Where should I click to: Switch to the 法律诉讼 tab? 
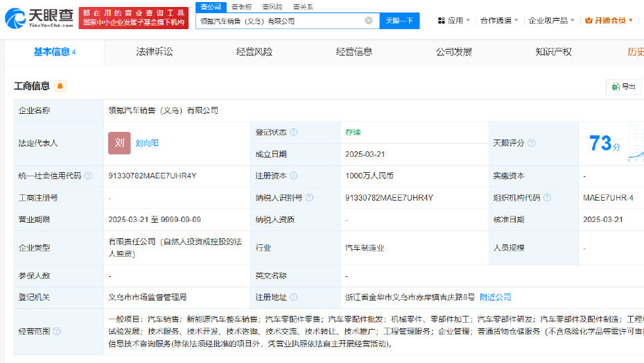click(x=155, y=52)
